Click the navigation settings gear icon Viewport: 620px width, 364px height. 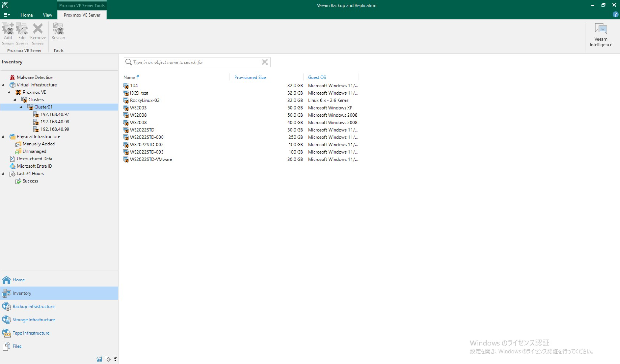coord(108,359)
